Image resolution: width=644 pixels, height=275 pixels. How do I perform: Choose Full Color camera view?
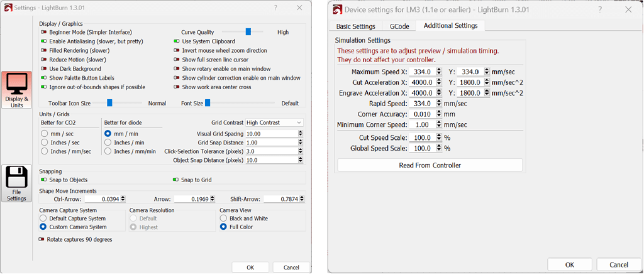click(x=223, y=227)
